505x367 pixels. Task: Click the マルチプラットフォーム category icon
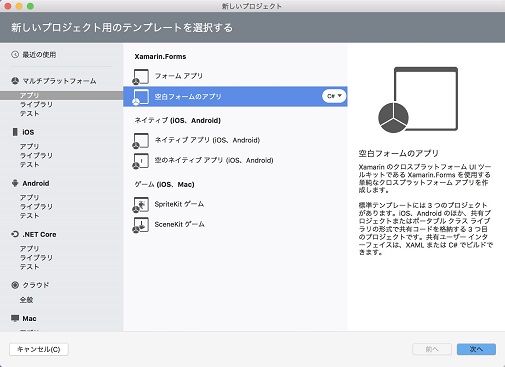(x=15, y=81)
